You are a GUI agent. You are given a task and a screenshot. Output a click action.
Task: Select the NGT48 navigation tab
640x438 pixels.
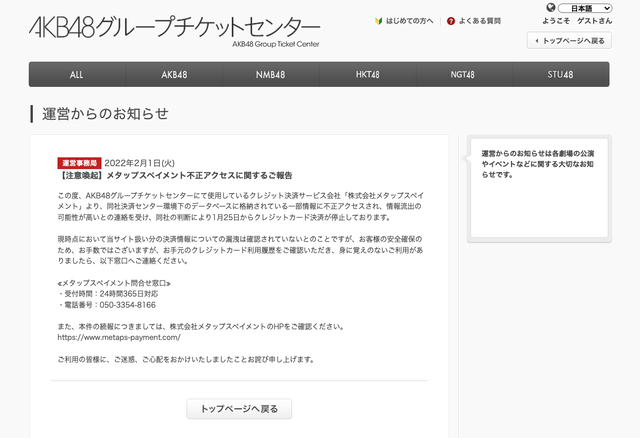point(464,74)
